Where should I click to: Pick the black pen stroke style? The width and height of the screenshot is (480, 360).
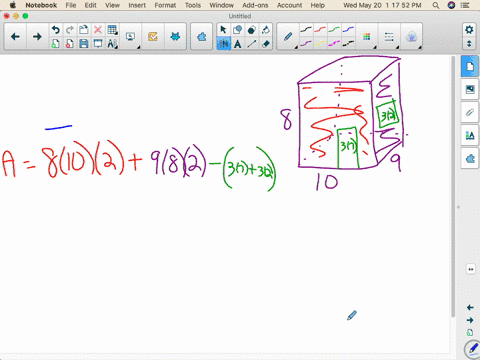coord(306,30)
